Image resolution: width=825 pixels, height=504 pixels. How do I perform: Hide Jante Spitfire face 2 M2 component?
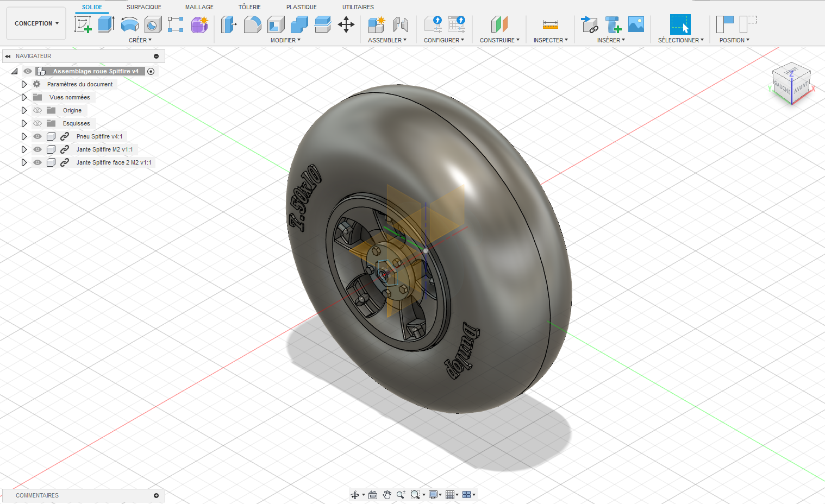point(37,162)
